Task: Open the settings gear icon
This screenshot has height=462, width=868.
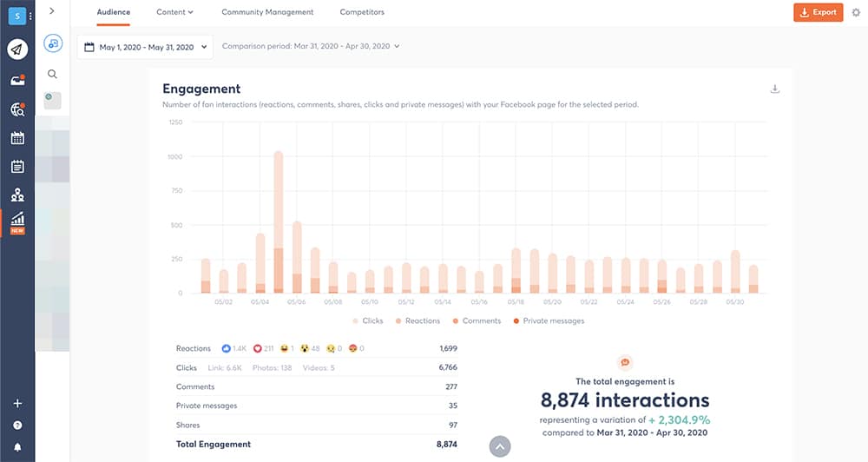Action: 856,12
